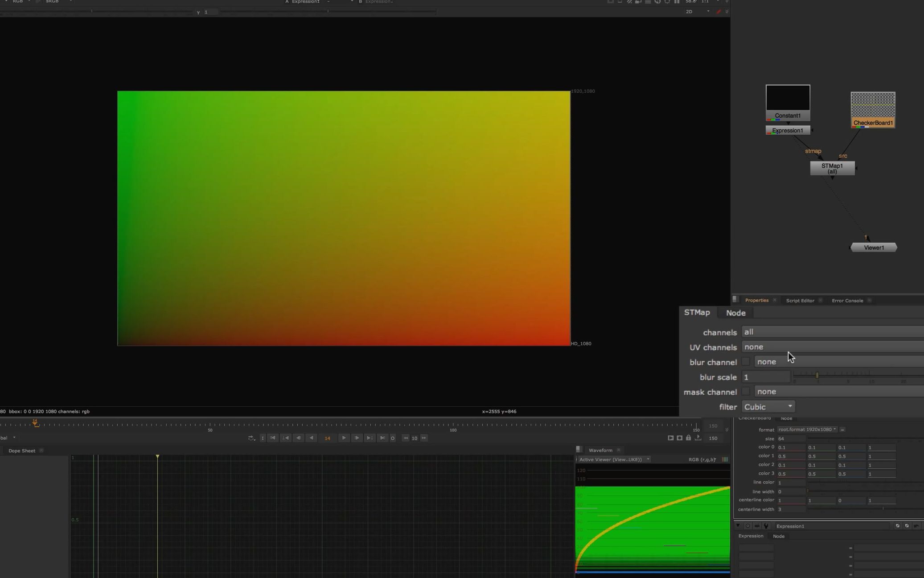Adjust the blur scale slider
The height and width of the screenshot is (578, 924).
[x=817, y=376]
